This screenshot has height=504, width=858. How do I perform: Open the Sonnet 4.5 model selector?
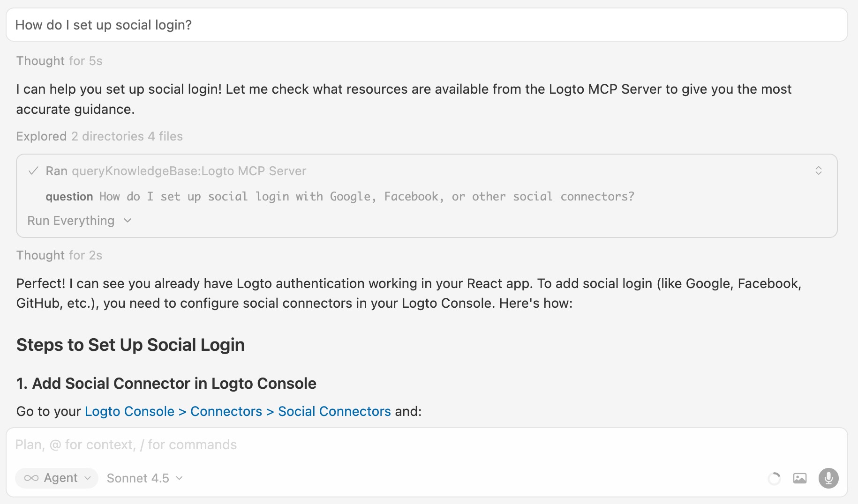pos(139,478)
